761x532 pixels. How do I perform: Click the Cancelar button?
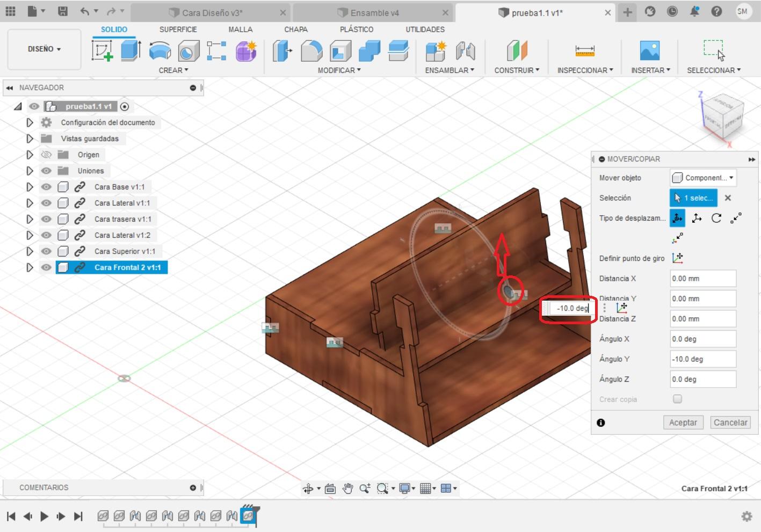[730, 422]
